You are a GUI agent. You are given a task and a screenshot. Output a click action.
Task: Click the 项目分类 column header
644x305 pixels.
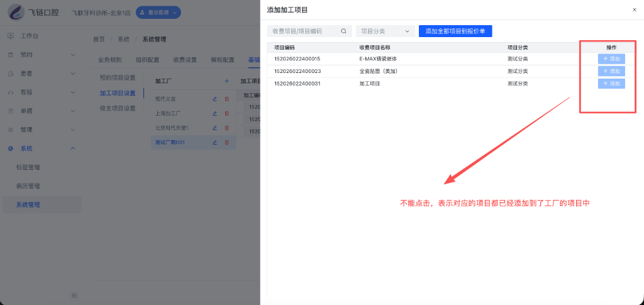point(518,48)
